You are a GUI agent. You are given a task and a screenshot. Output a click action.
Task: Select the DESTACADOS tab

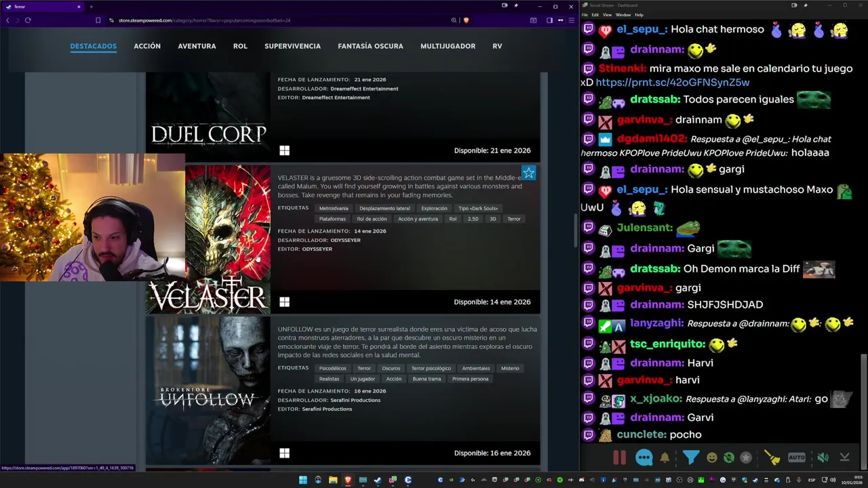94,46
